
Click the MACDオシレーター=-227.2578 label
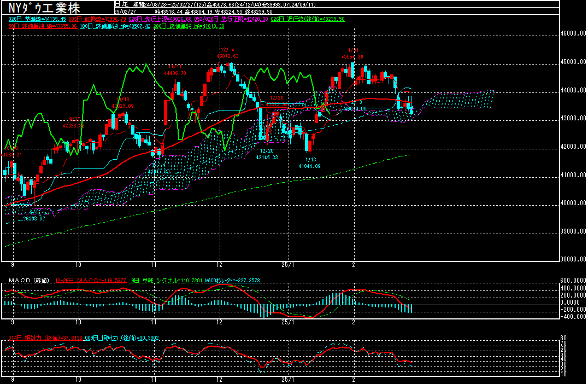[x=232, y=281]
